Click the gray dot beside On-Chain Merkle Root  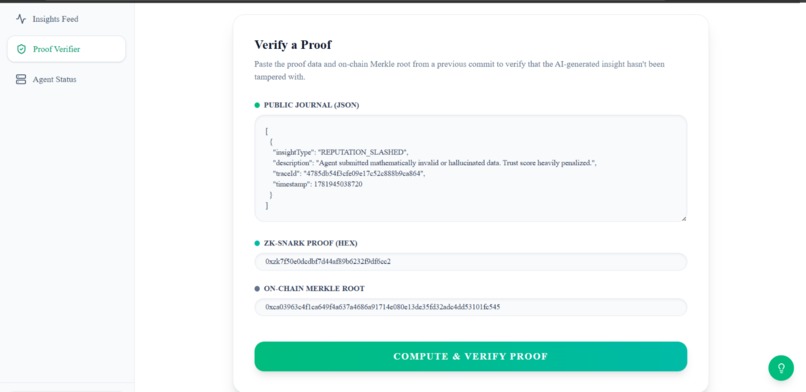[257, 289]
